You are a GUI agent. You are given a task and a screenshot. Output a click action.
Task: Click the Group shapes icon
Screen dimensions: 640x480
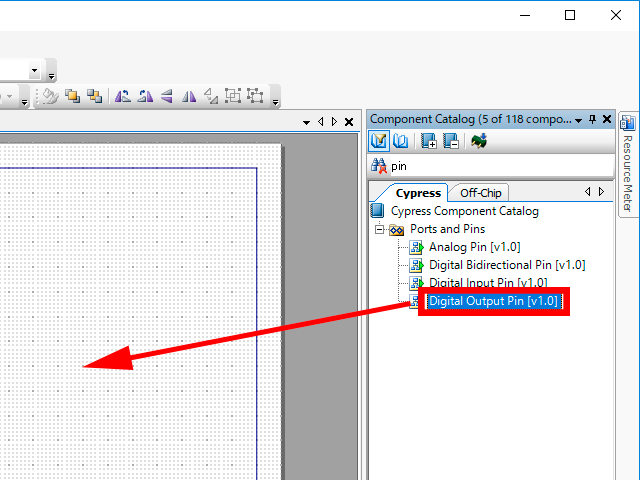click(x=233, y=96)
